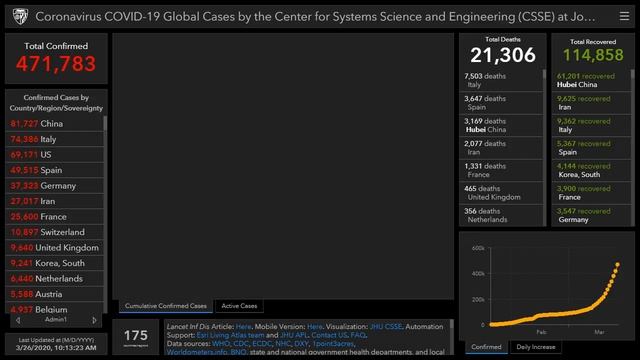Click the 3,169 deaths Hubei China entry
The image size is (640, 360).
coord(501,125)
